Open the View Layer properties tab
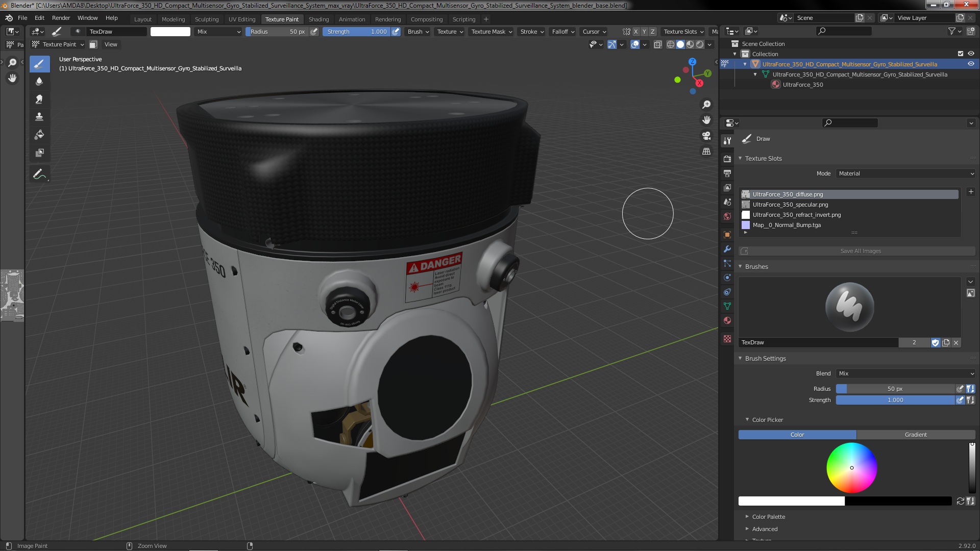The width and height of the screenshot is (980, 551). tap(727, 188)
